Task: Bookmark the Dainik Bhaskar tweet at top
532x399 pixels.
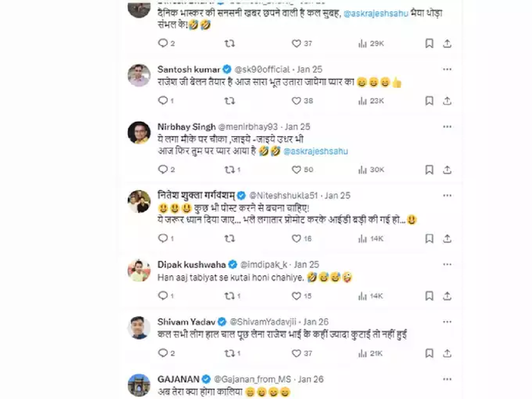Action: click(429, 43)
